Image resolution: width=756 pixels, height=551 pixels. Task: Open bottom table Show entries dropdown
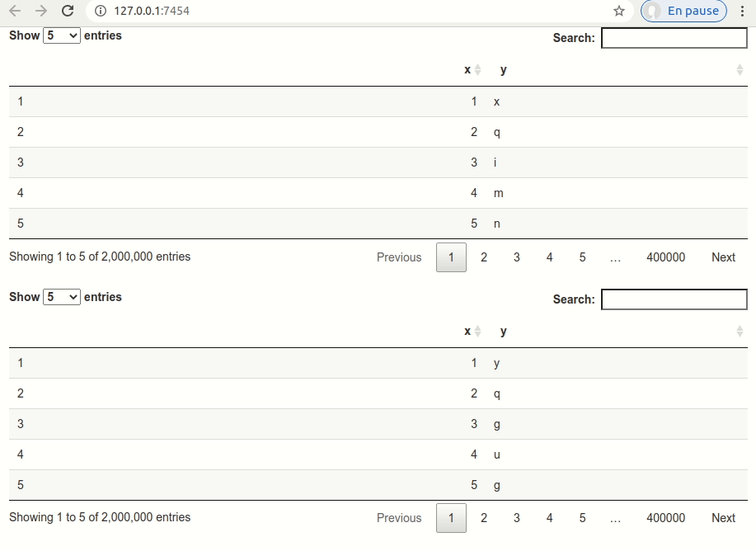pos(62,297)
